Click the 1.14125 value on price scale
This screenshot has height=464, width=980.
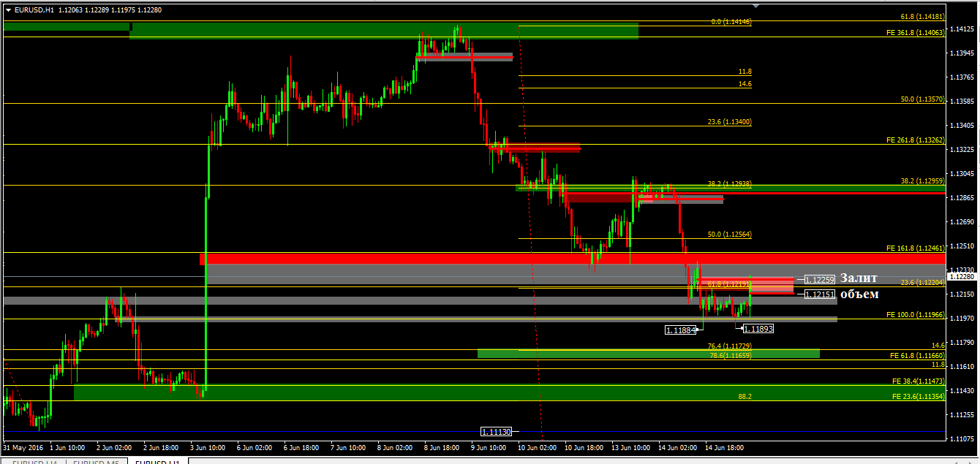(x=962, y=29)
